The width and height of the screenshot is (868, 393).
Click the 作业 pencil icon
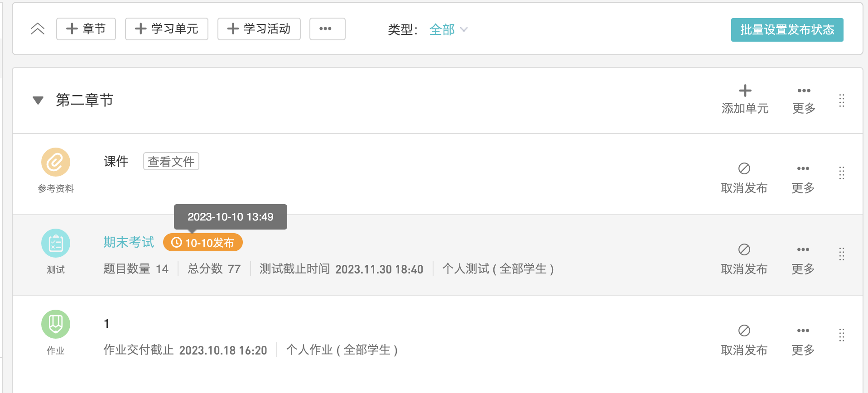click(x=56, y=324)
